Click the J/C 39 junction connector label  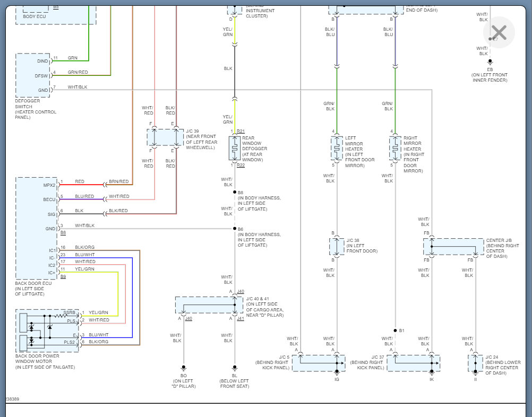click(202, 140)
